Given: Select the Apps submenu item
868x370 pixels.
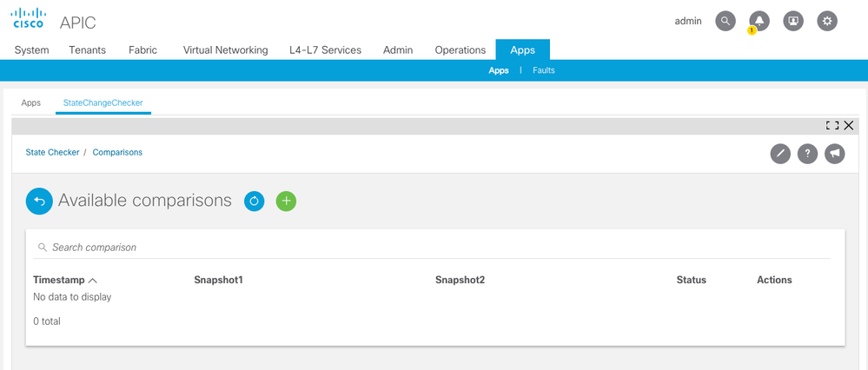Looking at the screenshot, I should pyautogui.click(x=499, y=70).
